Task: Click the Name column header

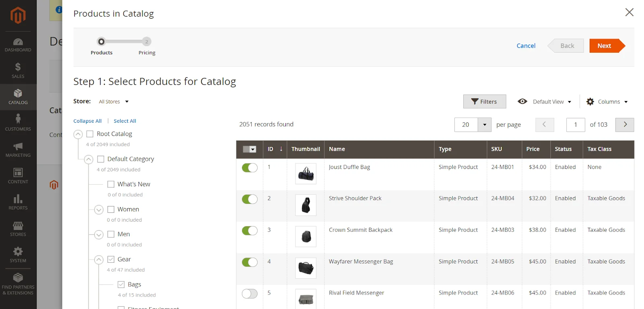Action: 379,149
